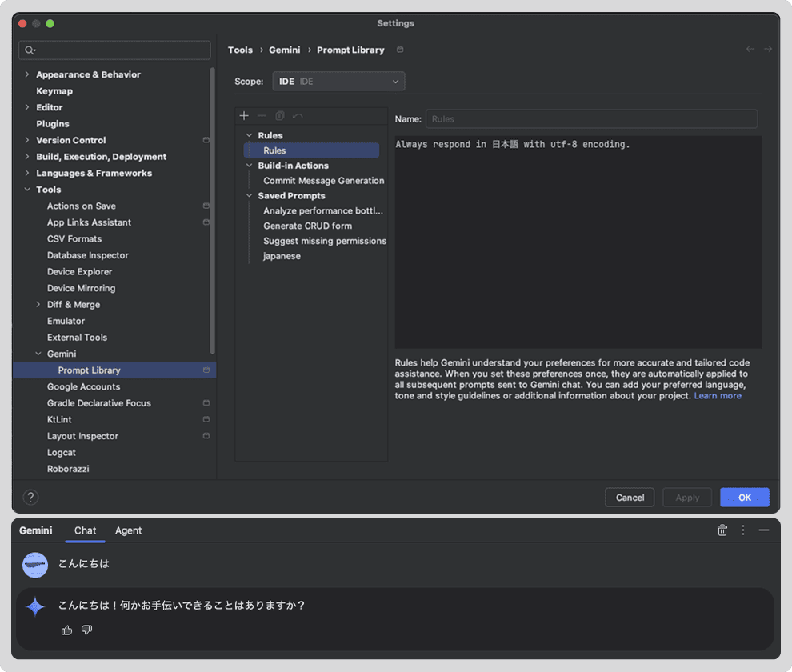The width and height of the screenshot is (792, 672).
Task: Expand the Editor settings section
Action: tap(27, 107)
